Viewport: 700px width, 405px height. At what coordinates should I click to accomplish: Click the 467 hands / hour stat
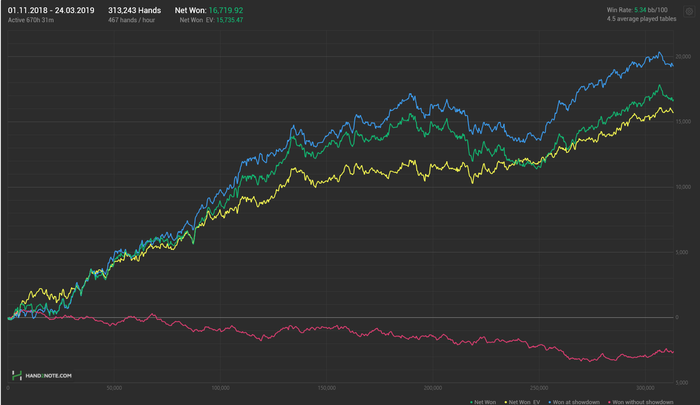pos(131,20)
